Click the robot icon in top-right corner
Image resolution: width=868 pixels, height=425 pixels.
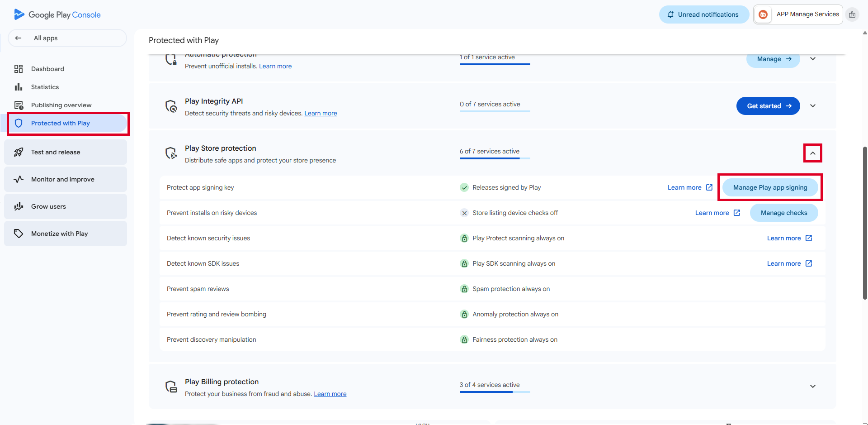tap(852, 14)
